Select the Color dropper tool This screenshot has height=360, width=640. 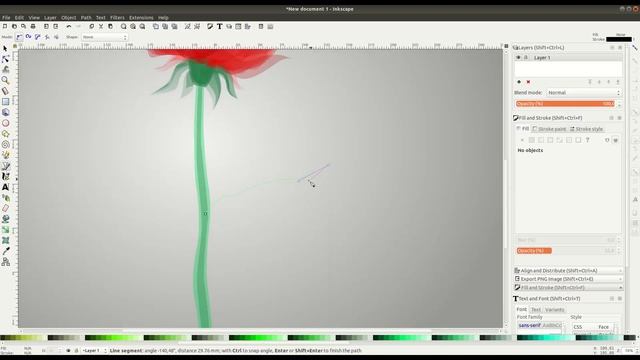click(x=5, y=251)
